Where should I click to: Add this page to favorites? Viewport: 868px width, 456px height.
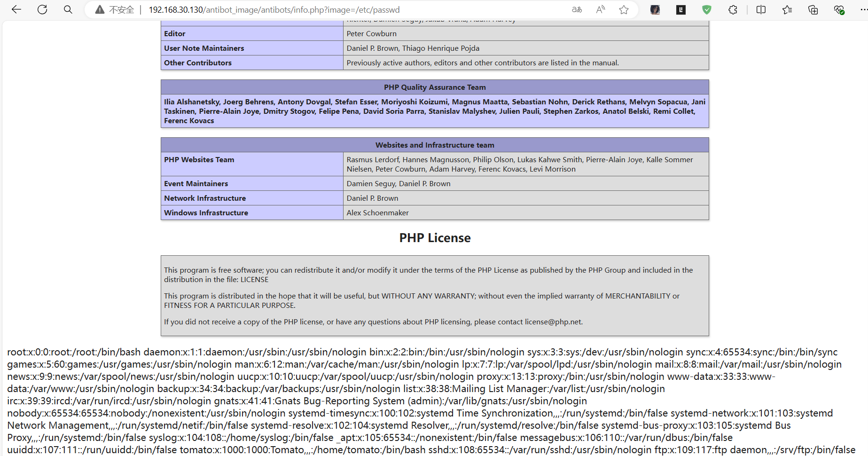tap(624, 9)
